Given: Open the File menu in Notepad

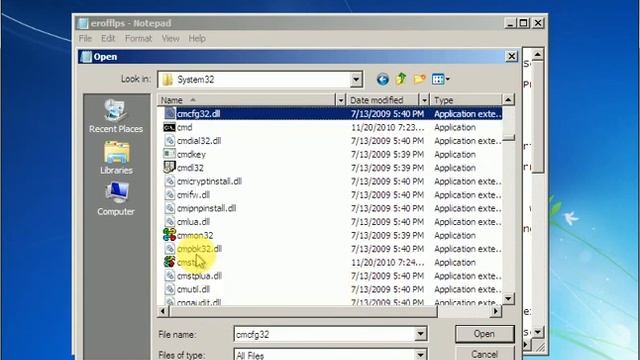Looking at the screenshot, I should pos(85,38).
